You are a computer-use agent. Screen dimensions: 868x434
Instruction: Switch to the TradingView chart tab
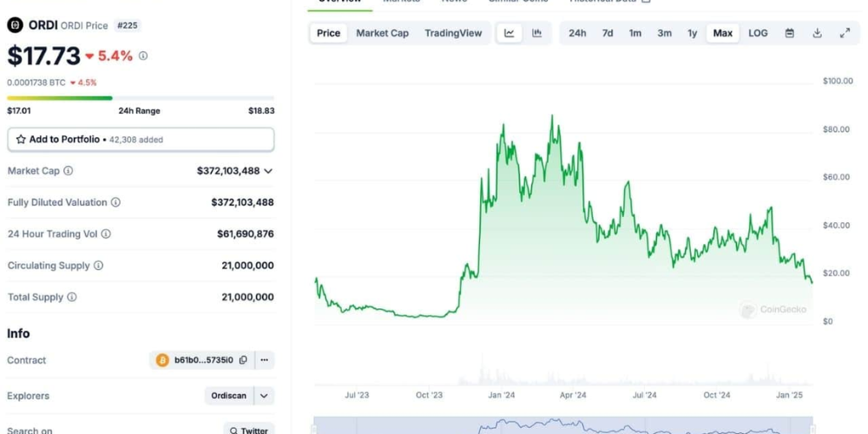point(453,33)
